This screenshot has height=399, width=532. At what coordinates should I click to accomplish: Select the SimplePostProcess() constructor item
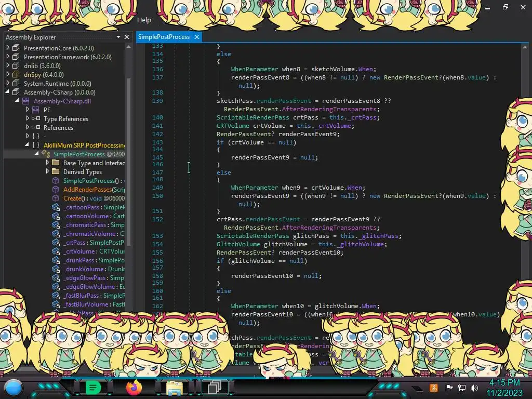pos(94,180)
